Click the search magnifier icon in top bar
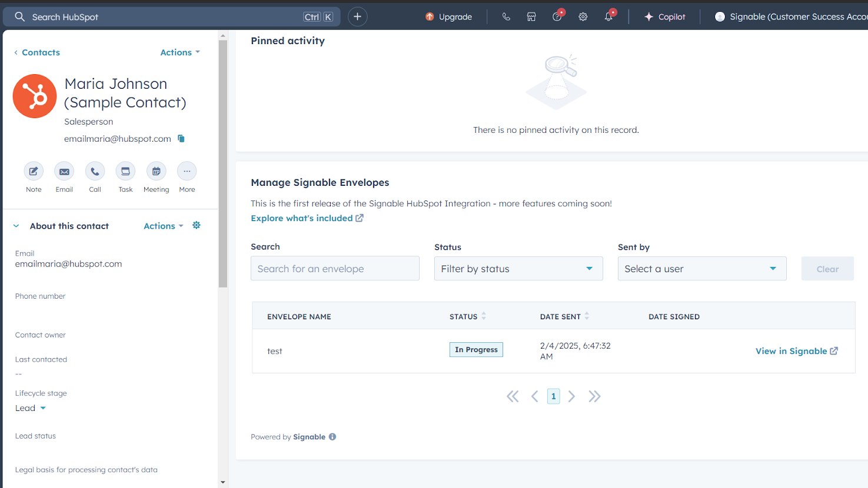 pos(19,16)
